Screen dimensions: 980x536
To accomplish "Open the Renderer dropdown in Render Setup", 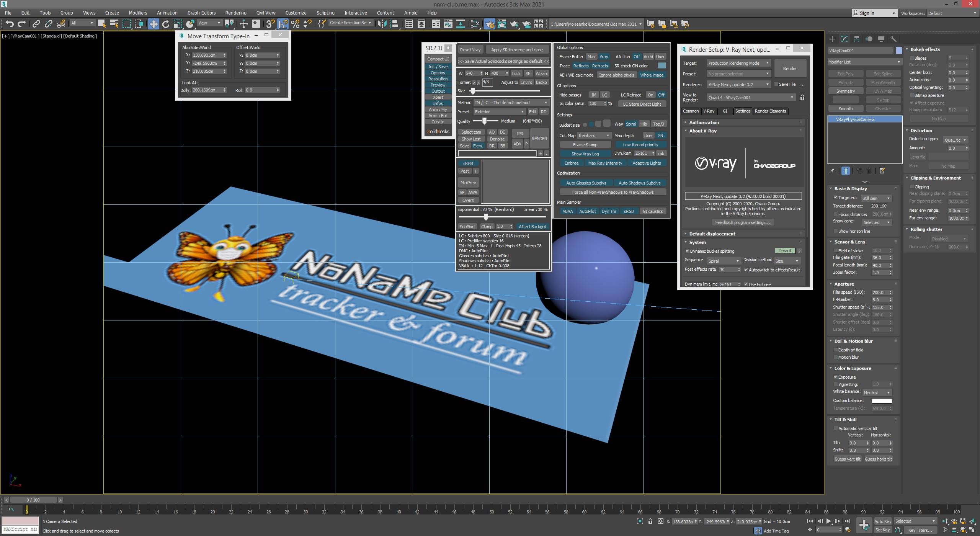I will click(738, 84).
